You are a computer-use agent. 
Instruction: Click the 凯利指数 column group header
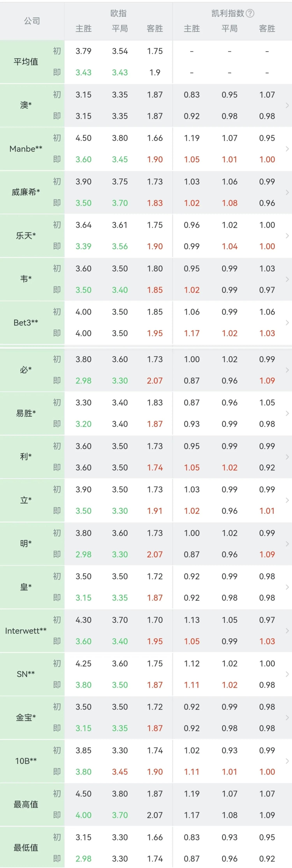point(228,13)
